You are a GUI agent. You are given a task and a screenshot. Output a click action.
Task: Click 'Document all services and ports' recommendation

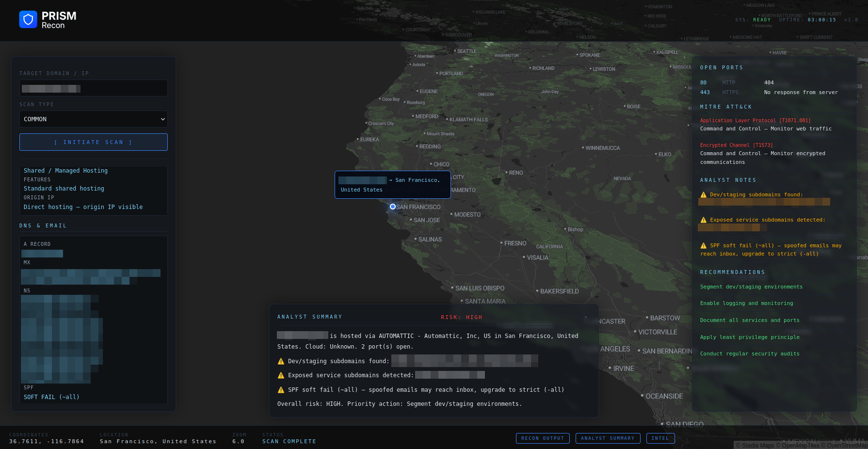coord(750,321)
